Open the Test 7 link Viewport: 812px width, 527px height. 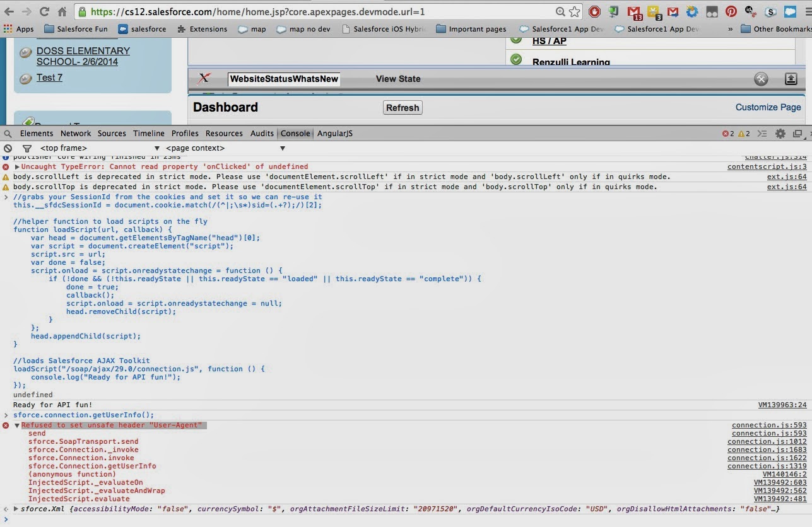(49, 78)
